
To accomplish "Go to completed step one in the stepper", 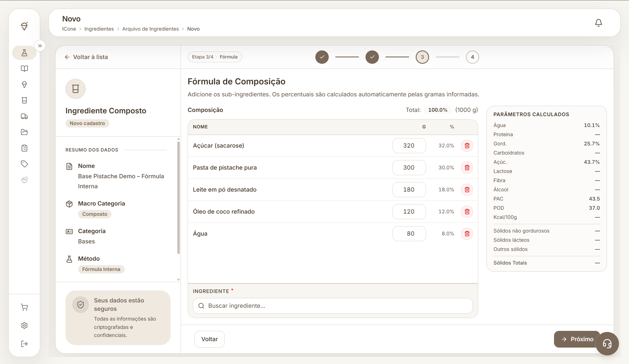I will (x=322, y=57).
